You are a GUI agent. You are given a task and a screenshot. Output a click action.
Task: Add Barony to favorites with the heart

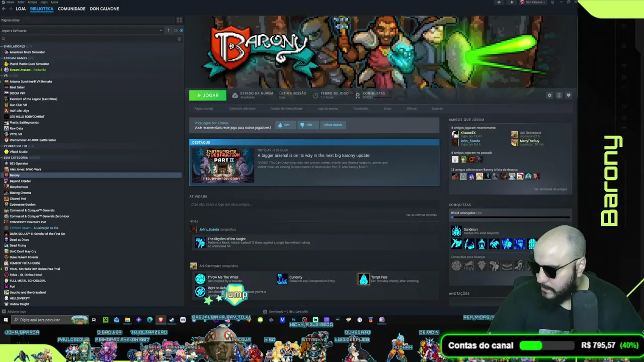(569, 96)
